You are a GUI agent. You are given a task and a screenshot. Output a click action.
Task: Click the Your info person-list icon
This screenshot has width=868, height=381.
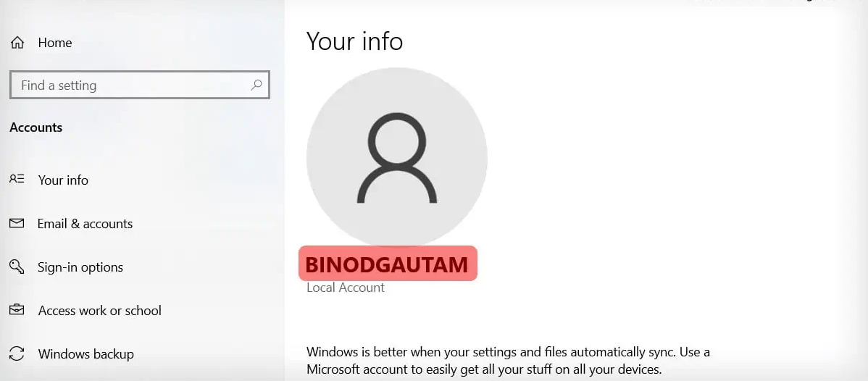pos(17,180)
